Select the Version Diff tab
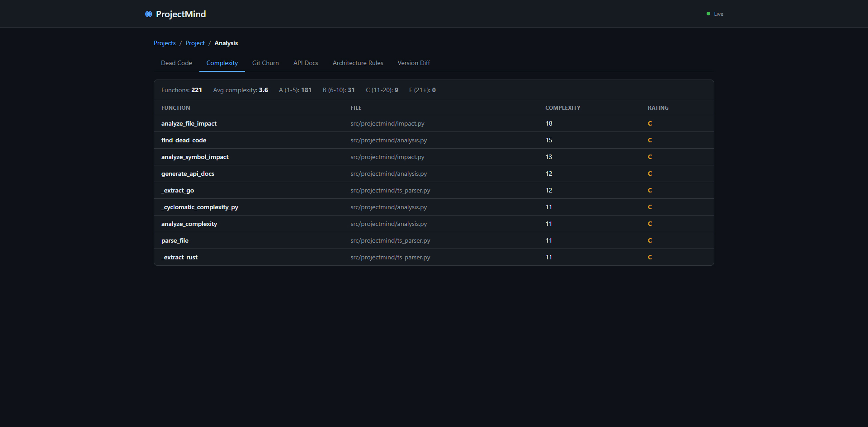The image size is (868, 427). [414, 63]
